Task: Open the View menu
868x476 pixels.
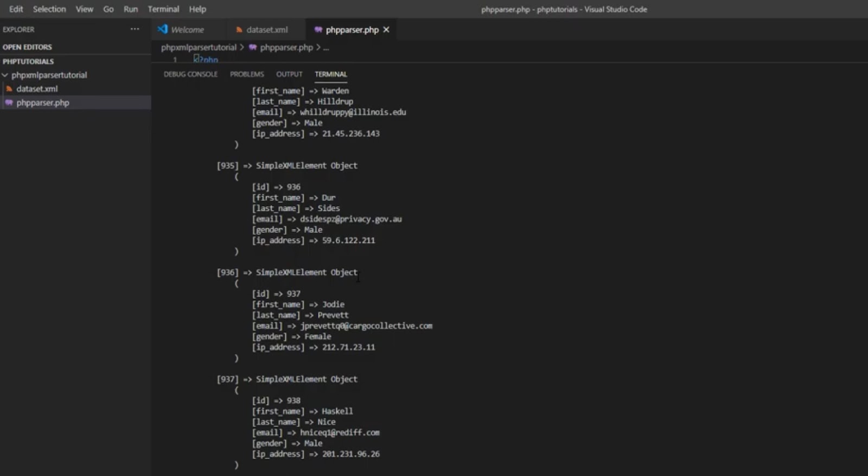Action: coord(84,9)
